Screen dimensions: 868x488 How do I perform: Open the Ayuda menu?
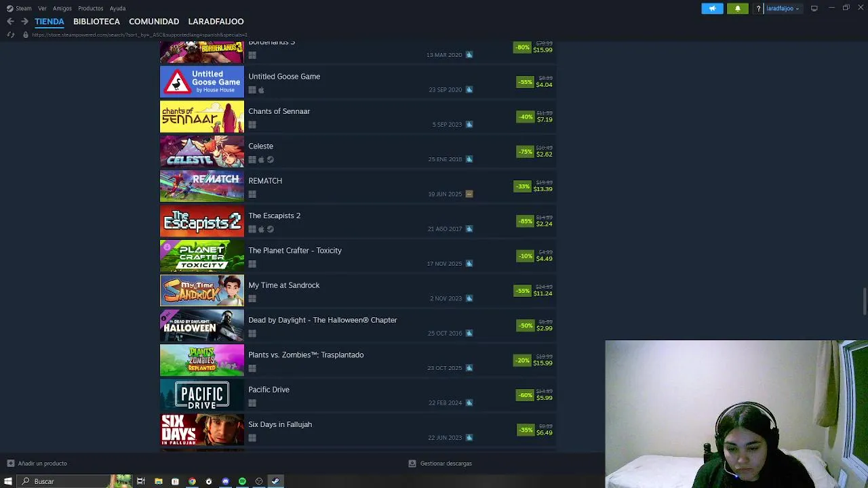click(x=117, y=8)
